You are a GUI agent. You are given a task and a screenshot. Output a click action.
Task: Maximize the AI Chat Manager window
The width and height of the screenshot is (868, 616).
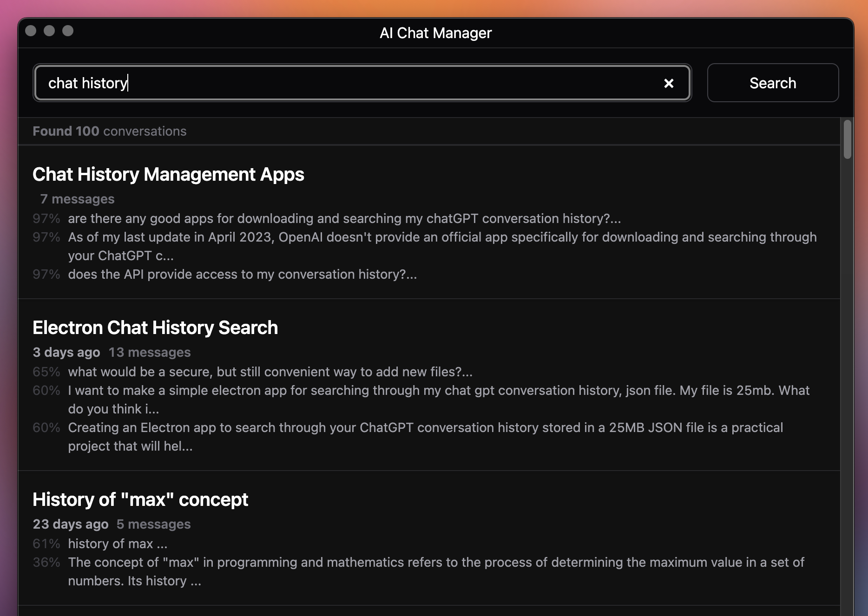click(68, 31)
